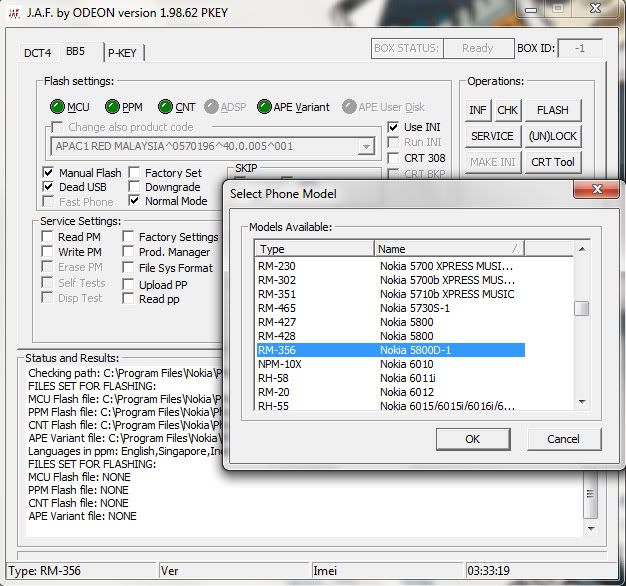The height and width of the screenshot is (586, 626).
Task: Uncheck Use INI checkbox
Action: 393,127
